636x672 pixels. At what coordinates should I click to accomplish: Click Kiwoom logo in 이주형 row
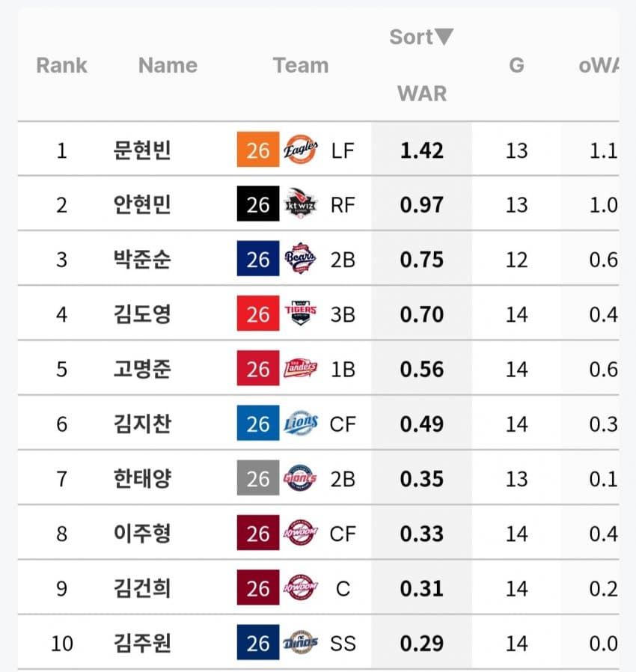tap(301, 534)
